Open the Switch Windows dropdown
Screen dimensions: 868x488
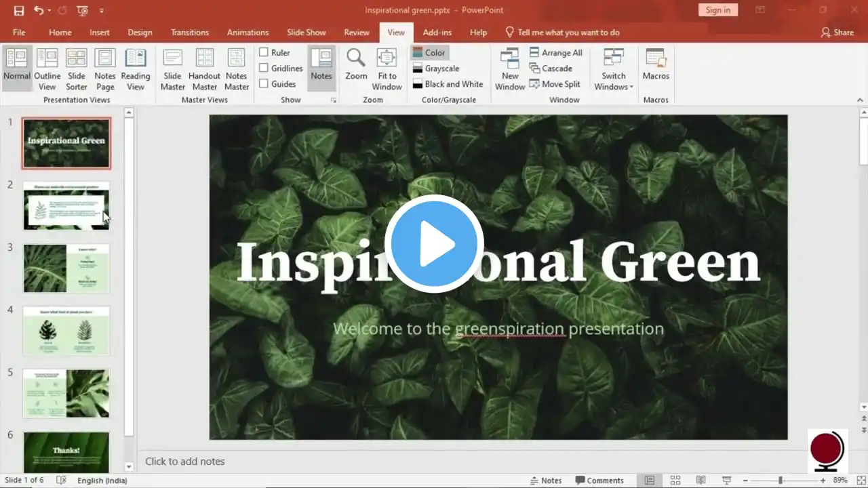[x=614, y=68]
